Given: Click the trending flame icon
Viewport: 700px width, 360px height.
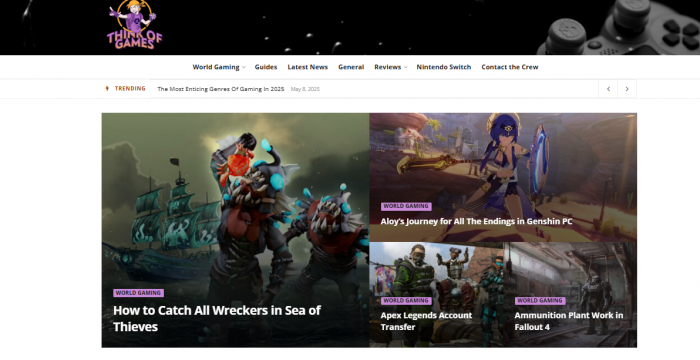Looking at the screenshot, I should click(107, 88).
